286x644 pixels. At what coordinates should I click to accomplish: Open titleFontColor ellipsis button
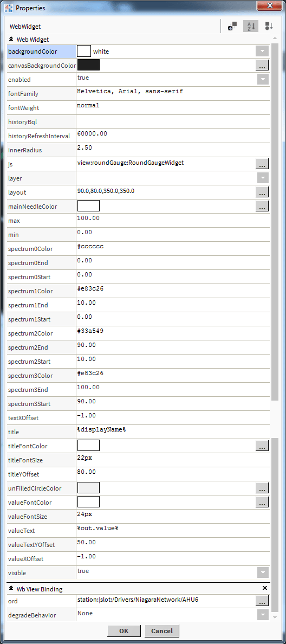point(262,446)
